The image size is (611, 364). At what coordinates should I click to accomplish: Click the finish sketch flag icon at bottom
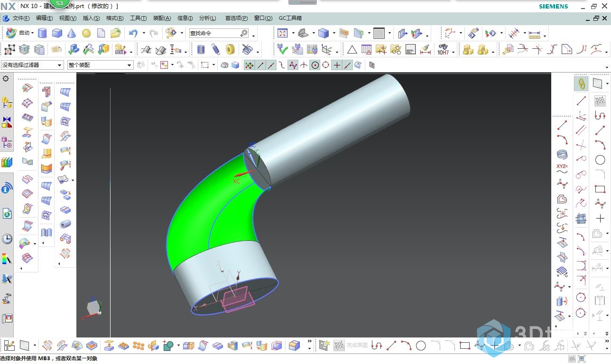click(x=339, y=346)
